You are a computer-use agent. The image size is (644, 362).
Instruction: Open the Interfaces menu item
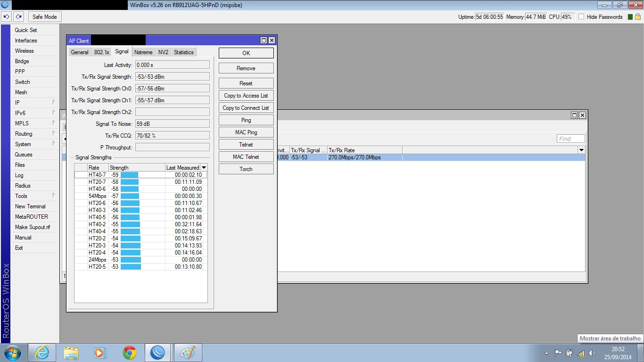click(26, 41)
